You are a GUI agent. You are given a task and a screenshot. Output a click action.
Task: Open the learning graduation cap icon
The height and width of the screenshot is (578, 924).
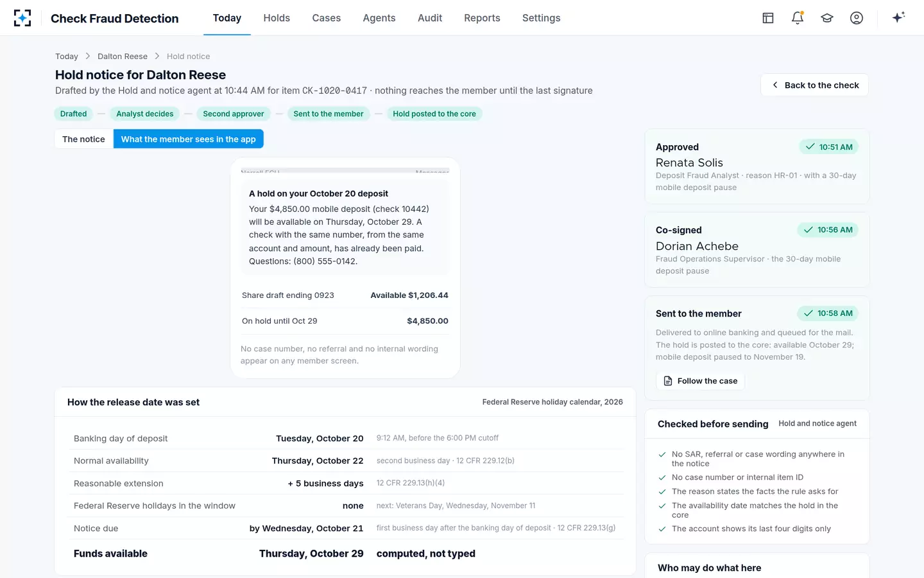coord(827,18)
